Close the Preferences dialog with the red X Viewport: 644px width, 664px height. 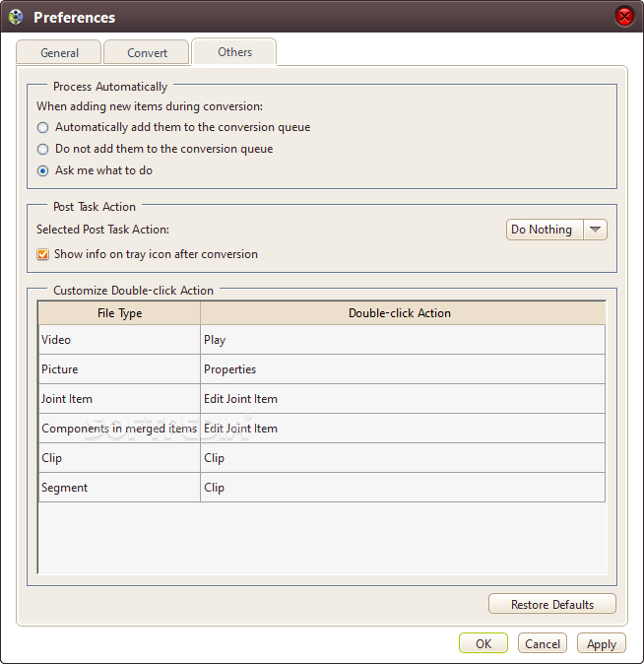coord(624,17)
